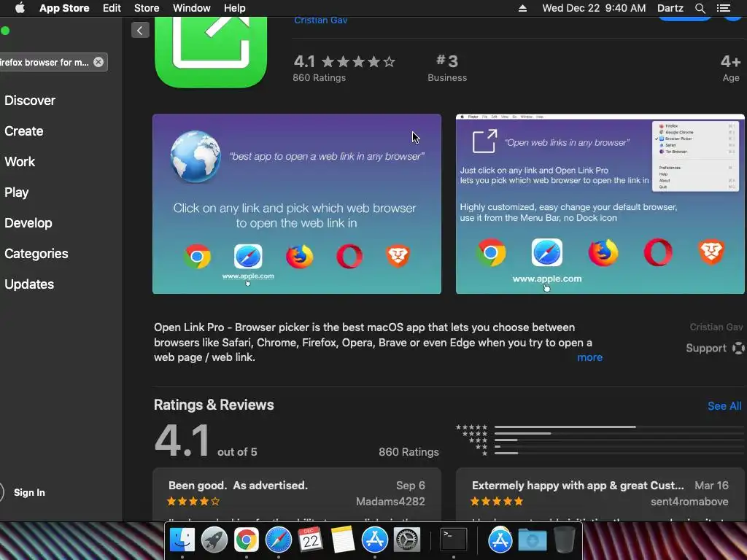Open Finder from the Dock
Viewport: 747px width, 560px height.
click(x=182, y=540)
